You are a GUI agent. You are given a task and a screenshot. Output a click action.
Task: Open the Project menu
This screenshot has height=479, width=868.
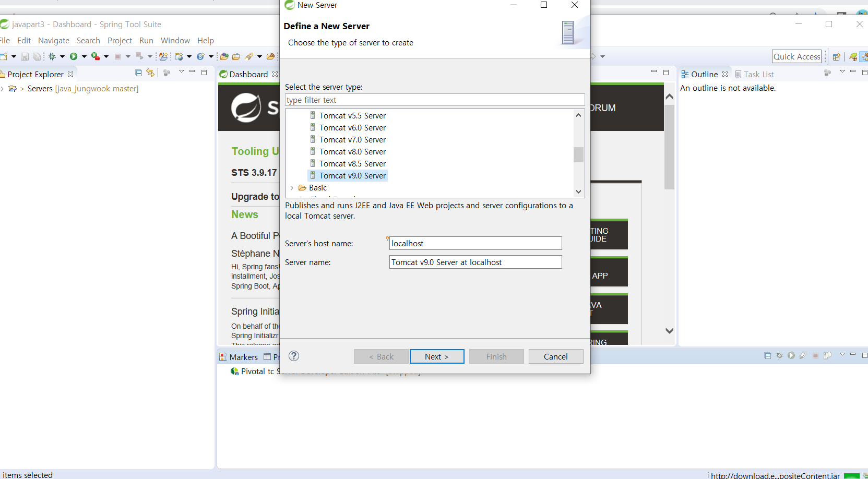click(x=120, y=40)
